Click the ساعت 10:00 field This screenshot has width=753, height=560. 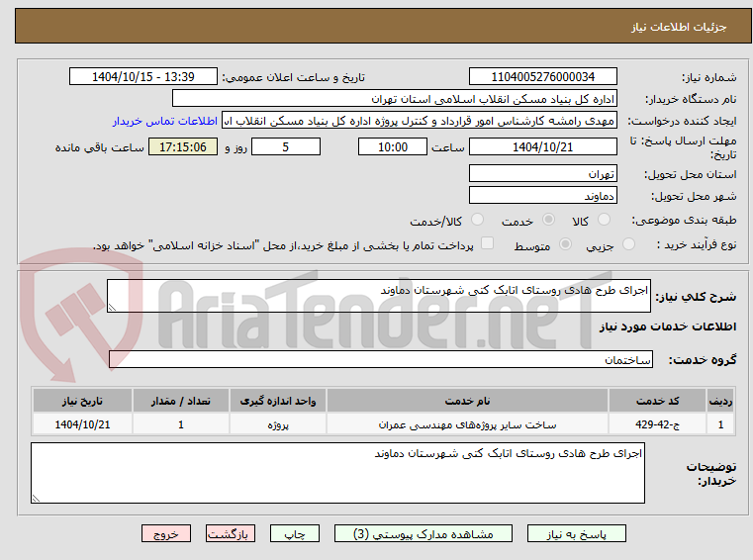coord(393,146)
